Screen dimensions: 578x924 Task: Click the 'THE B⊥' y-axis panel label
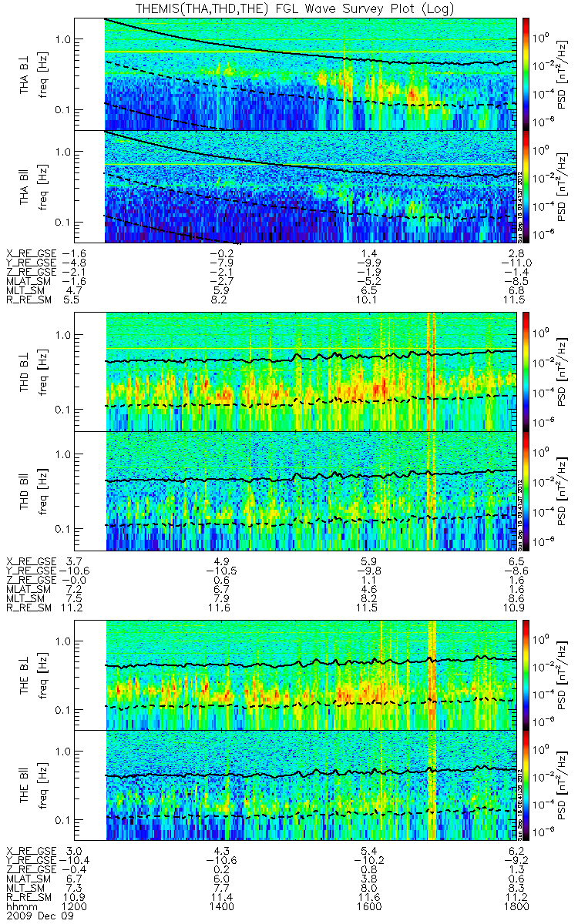[x=25, y=676]
